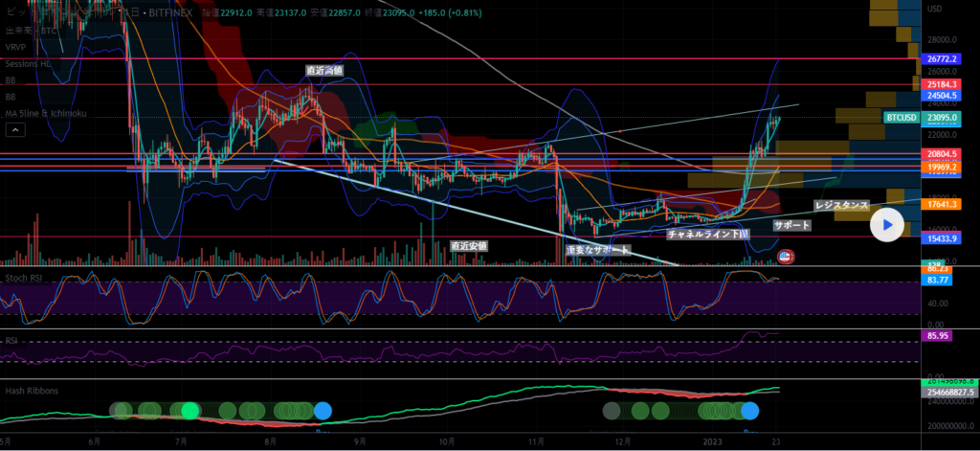Select the 直近高値 text annotation
Screen dimensions: 980x451
pyautogui.click(x=323, y=71)
